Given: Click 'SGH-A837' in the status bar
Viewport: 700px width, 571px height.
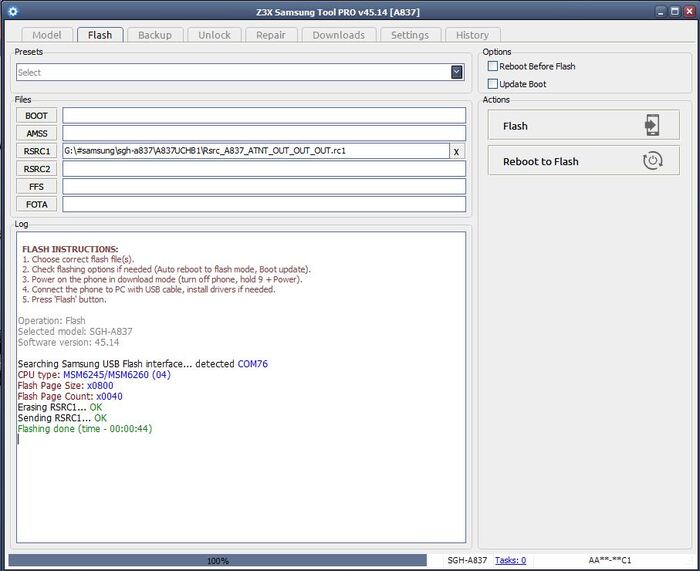Looking at the screenshot, I should 467,560.
